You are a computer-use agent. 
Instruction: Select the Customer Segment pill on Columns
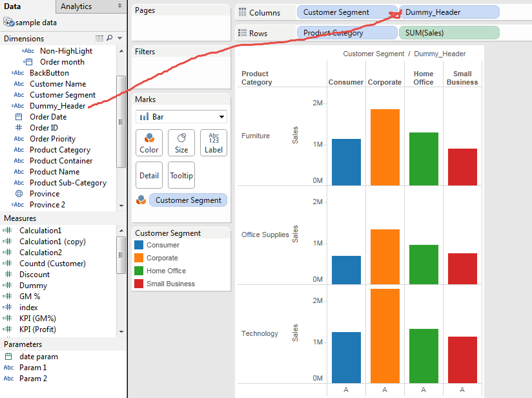click(x=347, y=12)
